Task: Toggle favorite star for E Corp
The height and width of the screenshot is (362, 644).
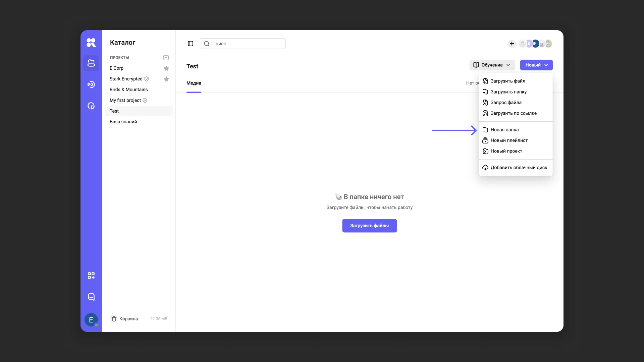Action: click(166, 68)
